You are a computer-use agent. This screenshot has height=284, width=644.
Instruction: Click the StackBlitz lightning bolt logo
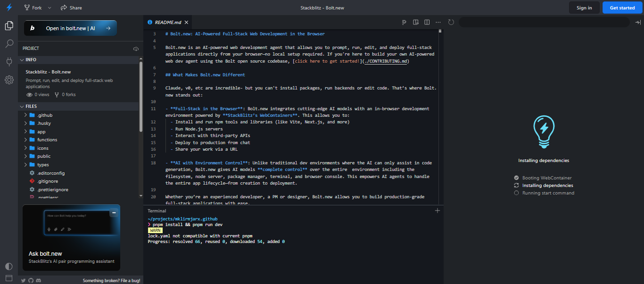click(9, 8)
